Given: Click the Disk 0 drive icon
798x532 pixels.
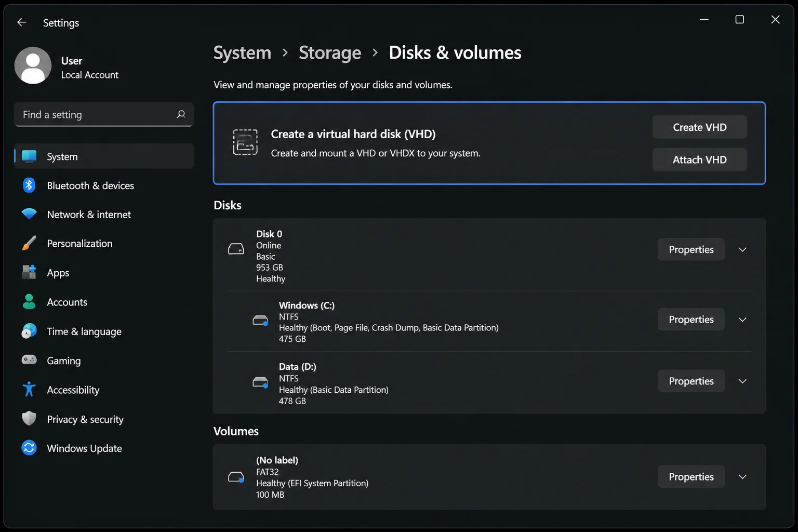Looking at the screenshot, I should pyautogui.click(x=236, y=249).
